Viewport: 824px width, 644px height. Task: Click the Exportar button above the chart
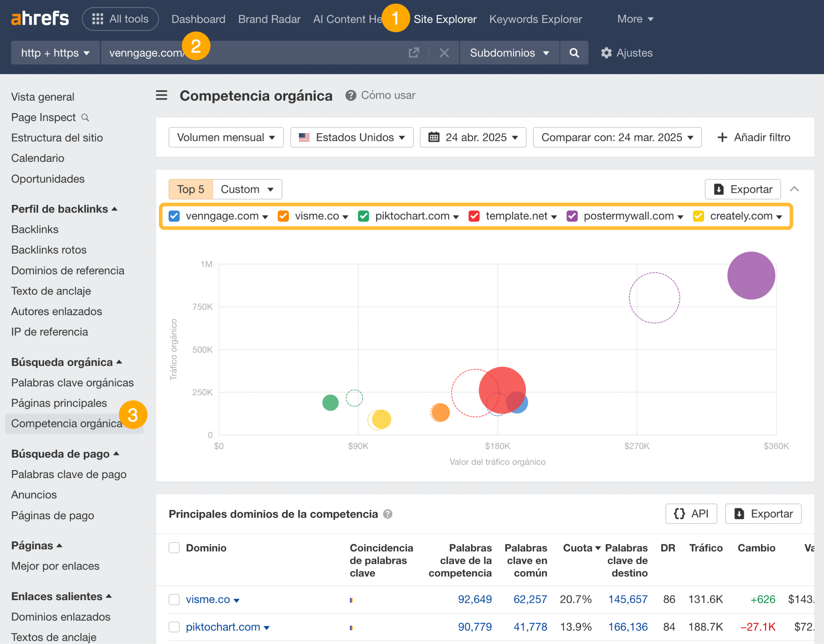[x=742, y=189]
